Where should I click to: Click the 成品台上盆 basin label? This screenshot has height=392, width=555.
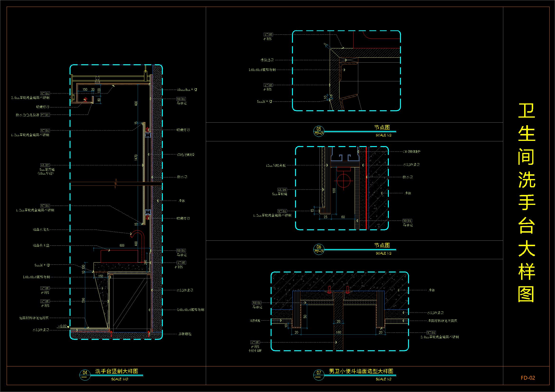(x=41, y=245)
